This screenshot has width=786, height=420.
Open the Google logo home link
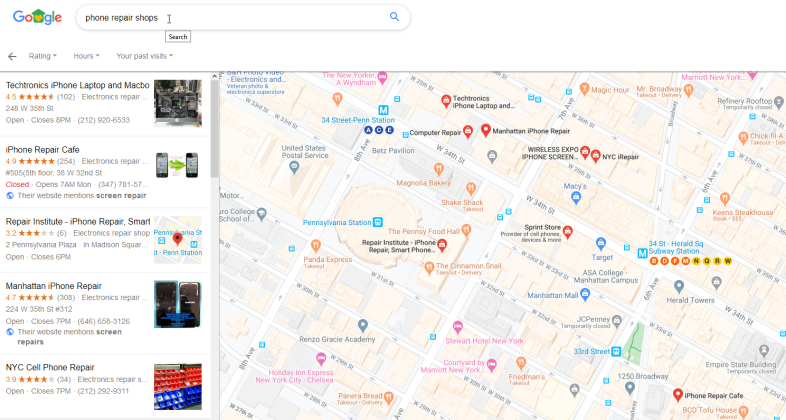[38, 17]
